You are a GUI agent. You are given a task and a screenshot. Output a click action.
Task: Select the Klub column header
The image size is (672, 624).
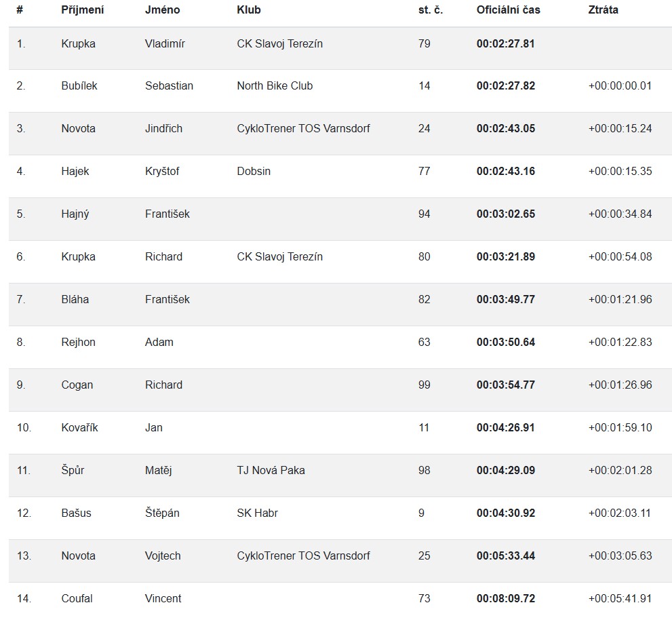click(x=248, y=10)
